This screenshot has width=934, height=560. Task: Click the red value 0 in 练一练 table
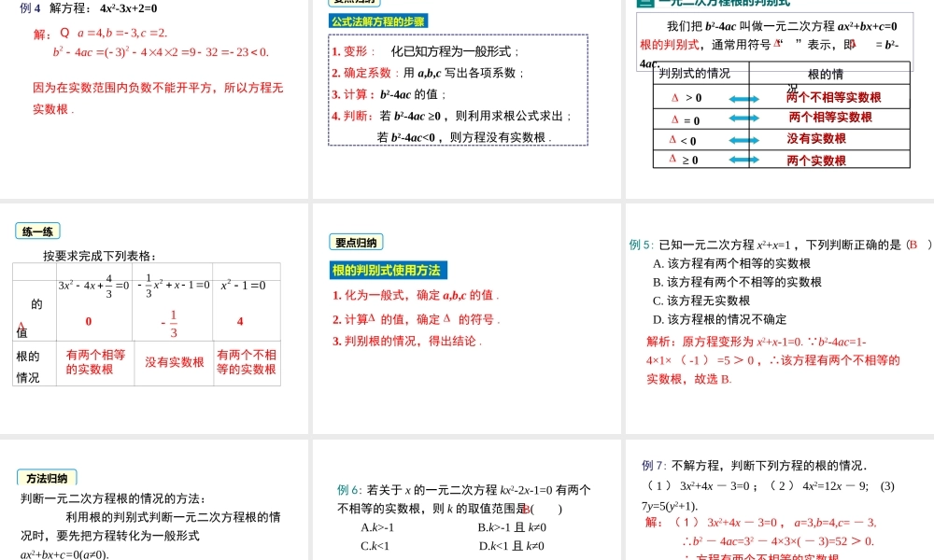[88, 321]
